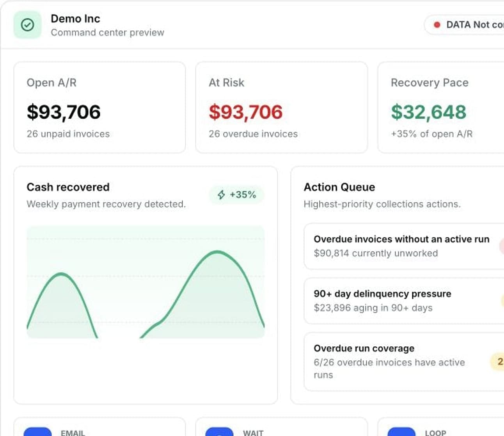Click the LOOP step label
Viewport: 504px width, 436px height.
coord(435,432)
